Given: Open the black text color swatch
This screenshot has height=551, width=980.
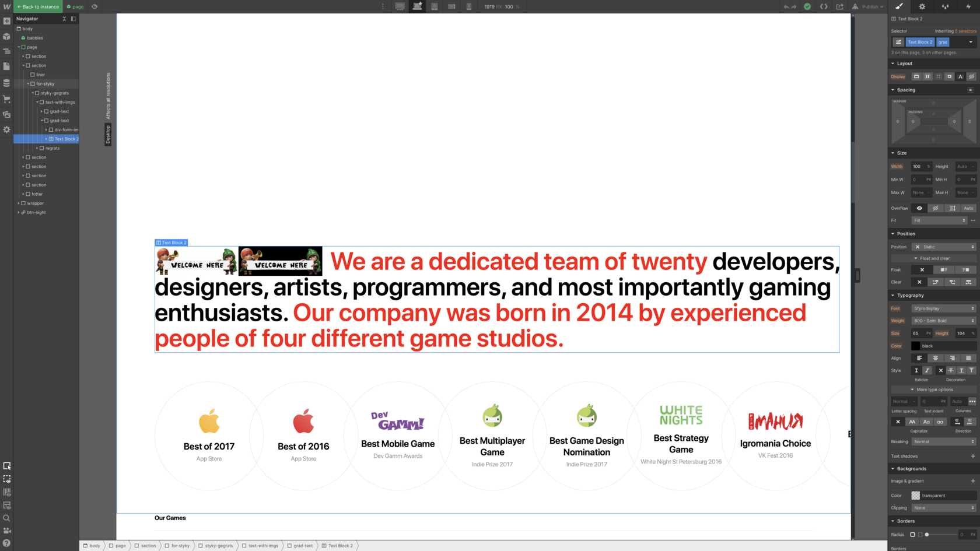Looking at the screenshot, I should pyautogui.click(x=916, y=346).
